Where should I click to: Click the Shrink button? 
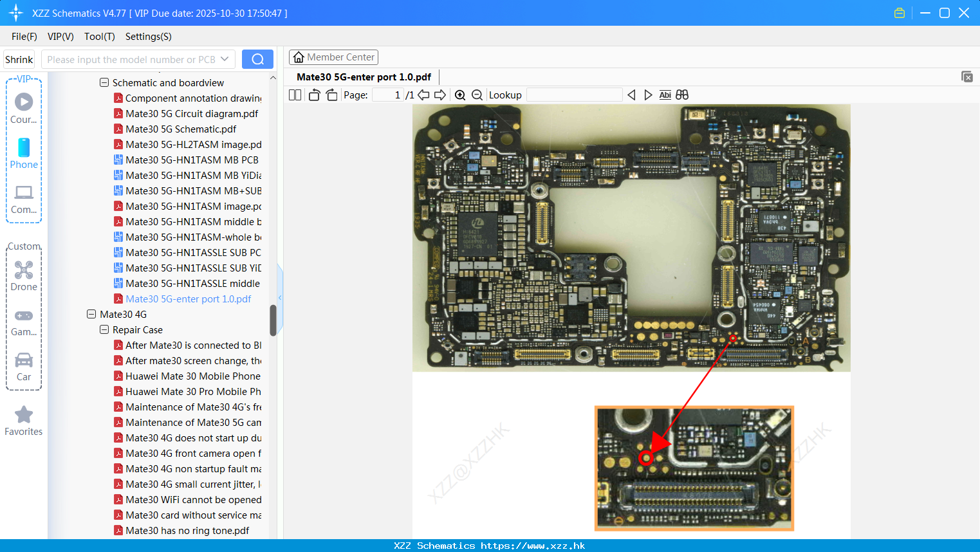click(x=19, y=59)
